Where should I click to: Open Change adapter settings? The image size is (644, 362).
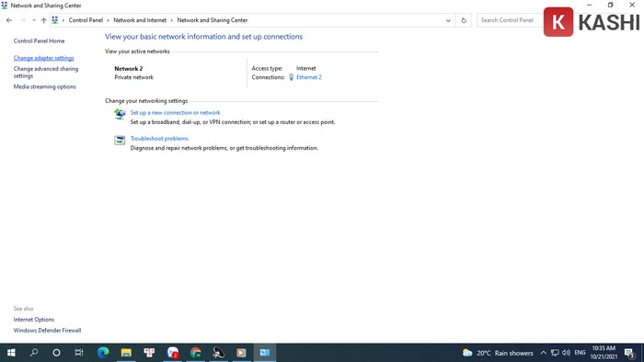(43, 58)
